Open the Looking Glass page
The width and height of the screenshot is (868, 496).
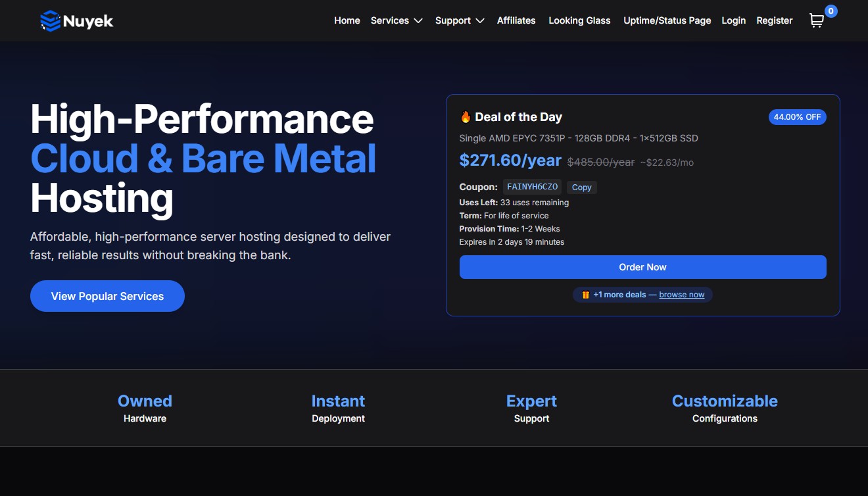[579, 20]
